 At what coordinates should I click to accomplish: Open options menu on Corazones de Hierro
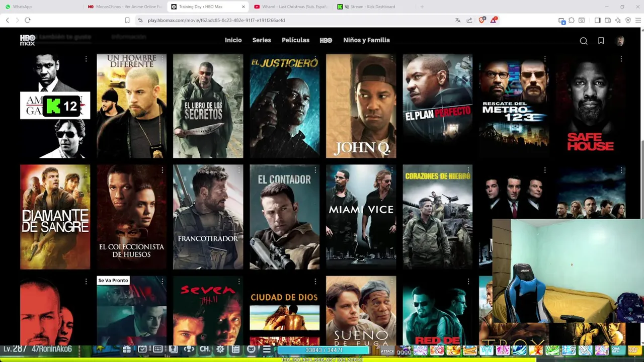468,170
